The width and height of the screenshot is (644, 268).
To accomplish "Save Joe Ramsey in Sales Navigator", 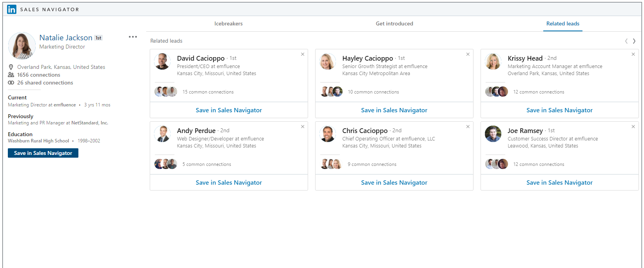I will coord(560,183).
